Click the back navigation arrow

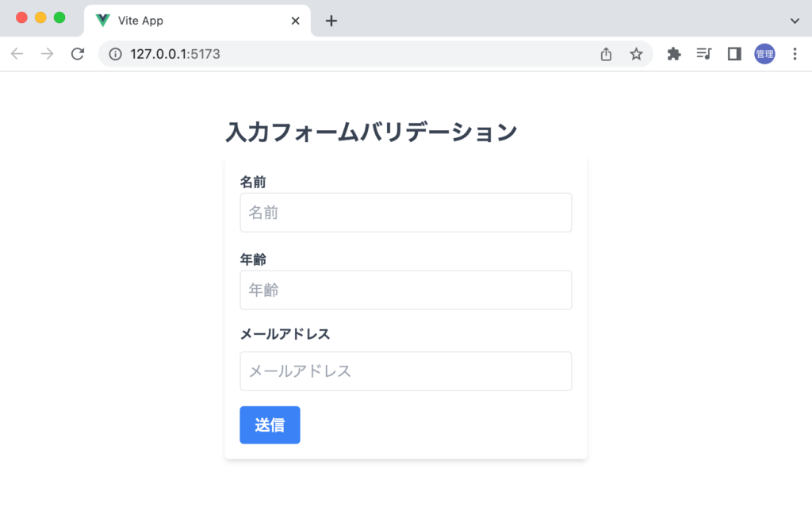[x=17, y=54]
